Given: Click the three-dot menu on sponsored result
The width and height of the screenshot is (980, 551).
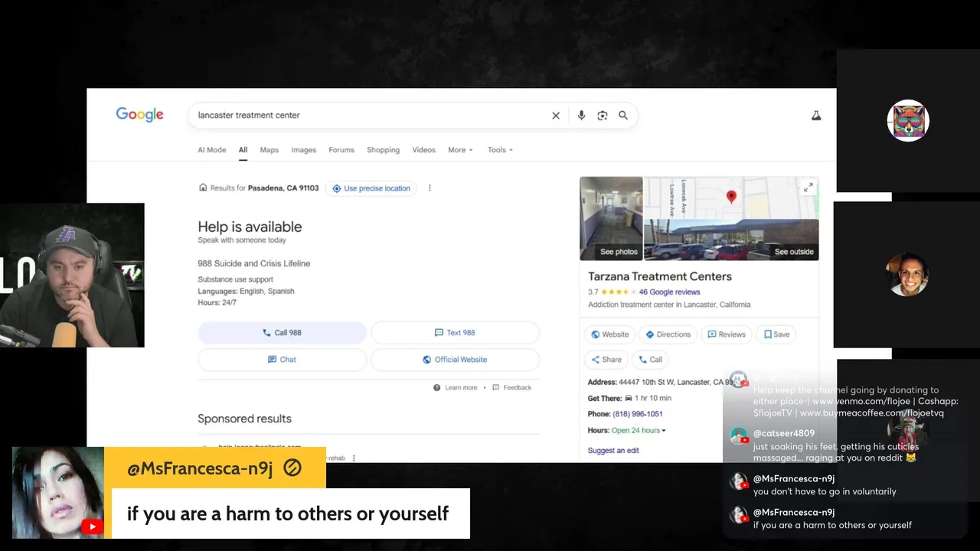Looking at the screenshot, I should [x=354, y=458].
